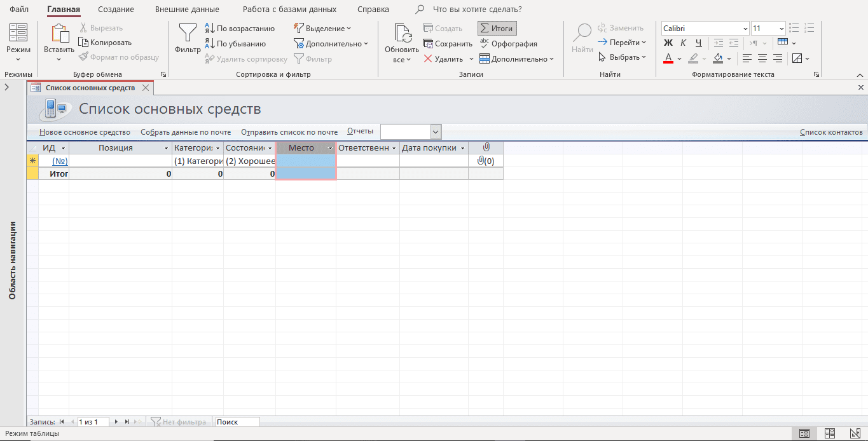Open the Создание ribbon tab
Screen dimensions: 868x441
116,10
